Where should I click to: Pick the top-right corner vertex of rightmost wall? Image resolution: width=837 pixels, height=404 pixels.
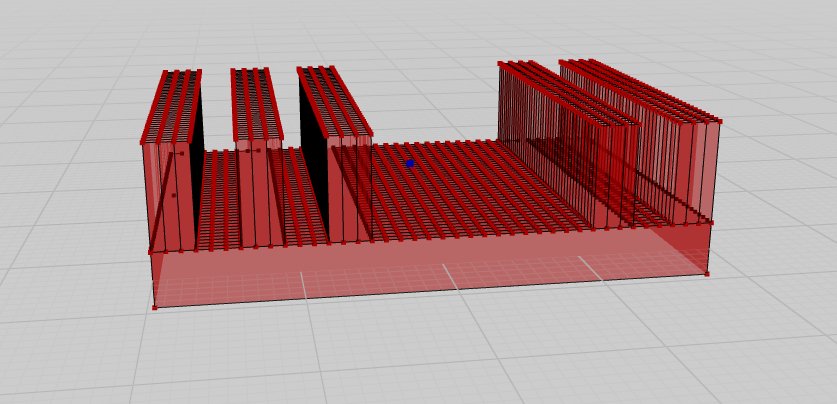719,121
